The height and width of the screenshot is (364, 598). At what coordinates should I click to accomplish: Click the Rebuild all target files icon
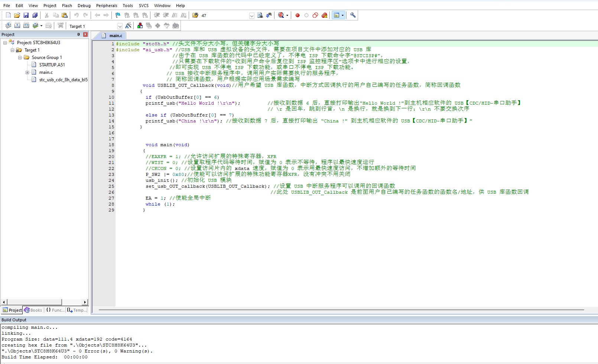click(26, 26)
